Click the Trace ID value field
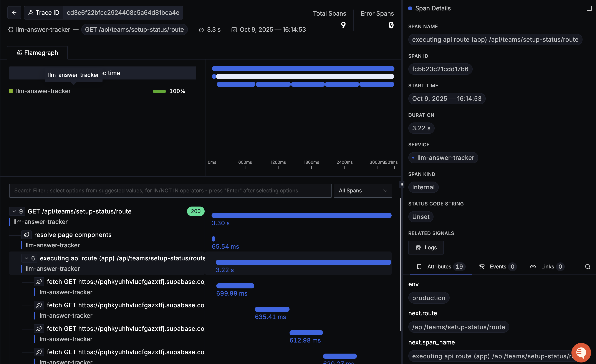The image size is (596, 364). tap(123, 13)
